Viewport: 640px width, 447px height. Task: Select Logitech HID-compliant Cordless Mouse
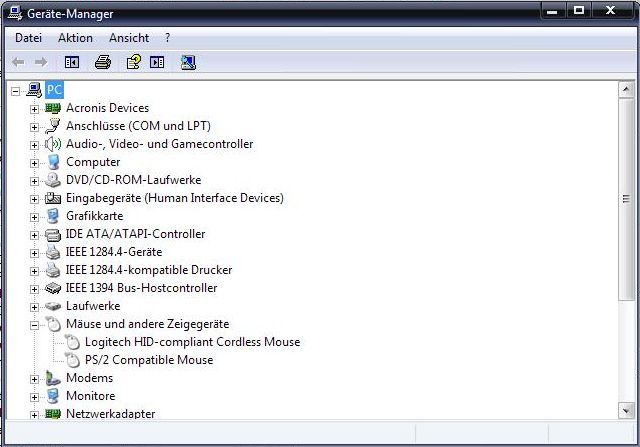(192, 342)
